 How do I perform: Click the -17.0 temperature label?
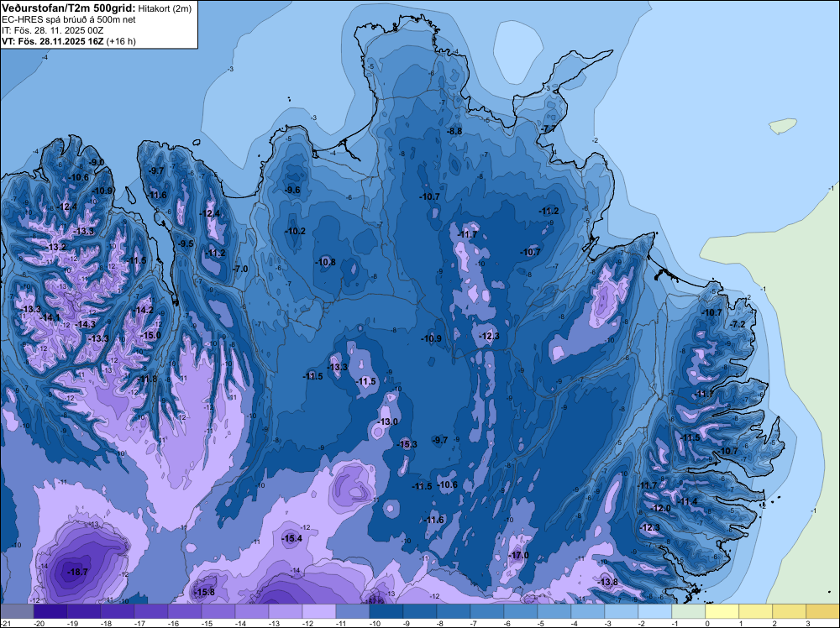click(x=518, y=555)
